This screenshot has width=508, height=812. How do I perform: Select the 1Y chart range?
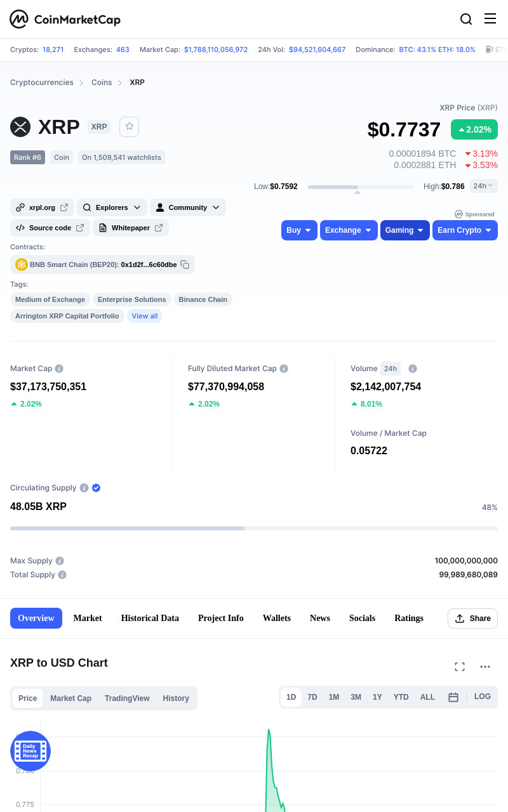[x=377, y=697]
